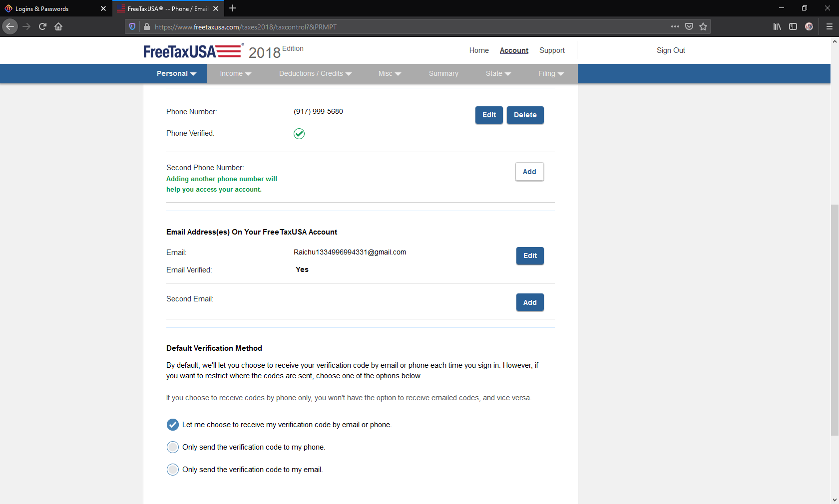Edit the email address
Viewport: 839px width, 504px height.
(x=530, y=255)
